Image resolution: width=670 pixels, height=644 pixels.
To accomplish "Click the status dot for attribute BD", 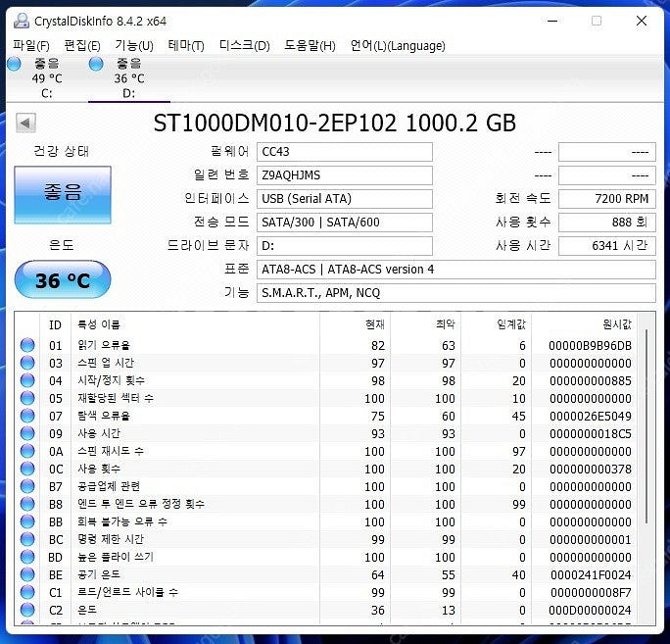I will (x=27, y=557).
